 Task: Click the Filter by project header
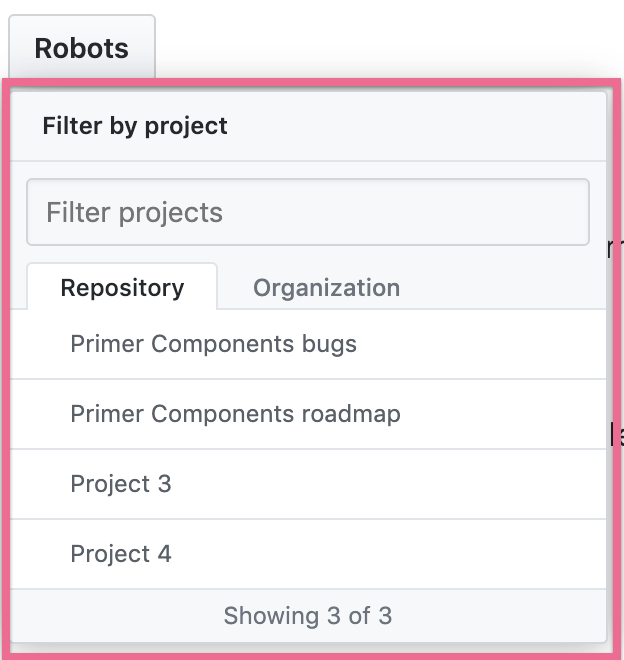(x=135, y=126)
